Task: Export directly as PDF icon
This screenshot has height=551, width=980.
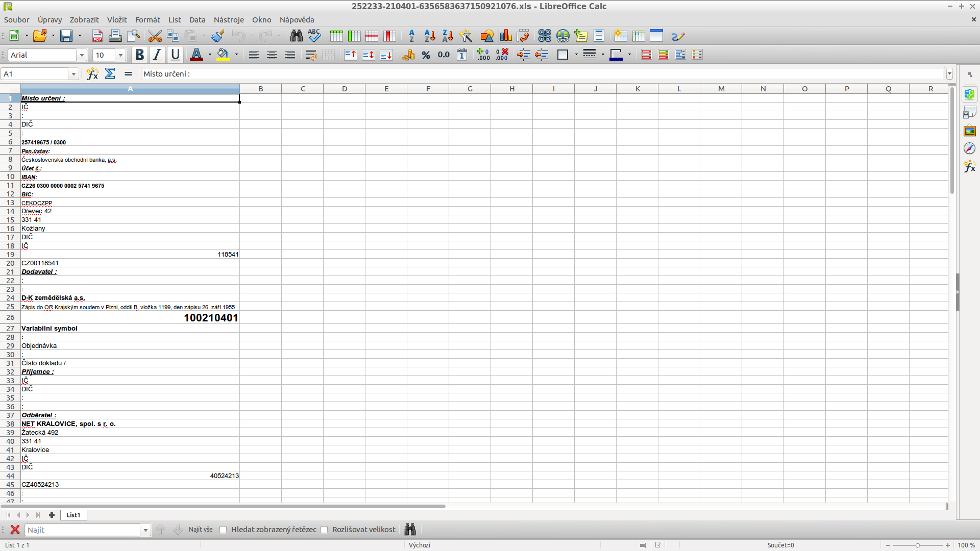Action: [x=97, y=36]
